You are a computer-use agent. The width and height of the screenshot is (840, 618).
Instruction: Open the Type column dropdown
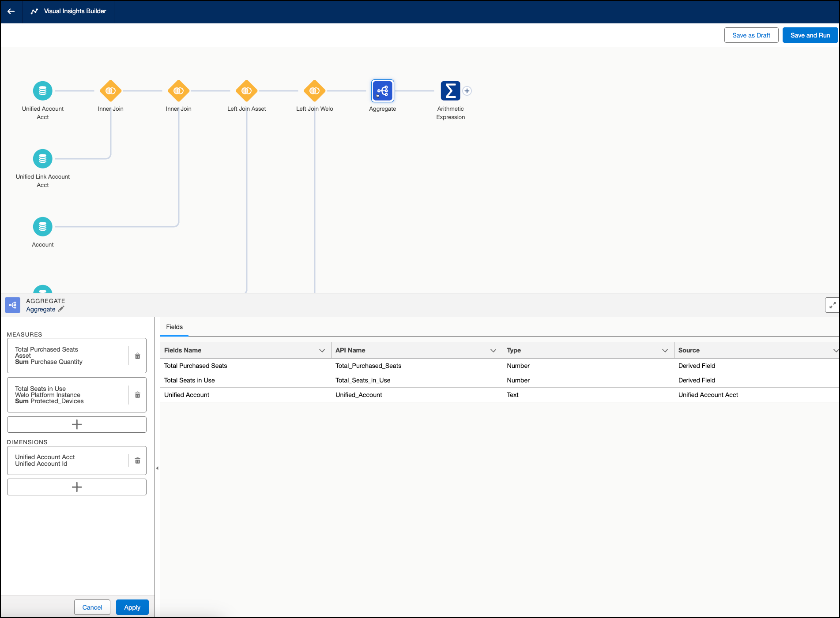coord(665,351)
